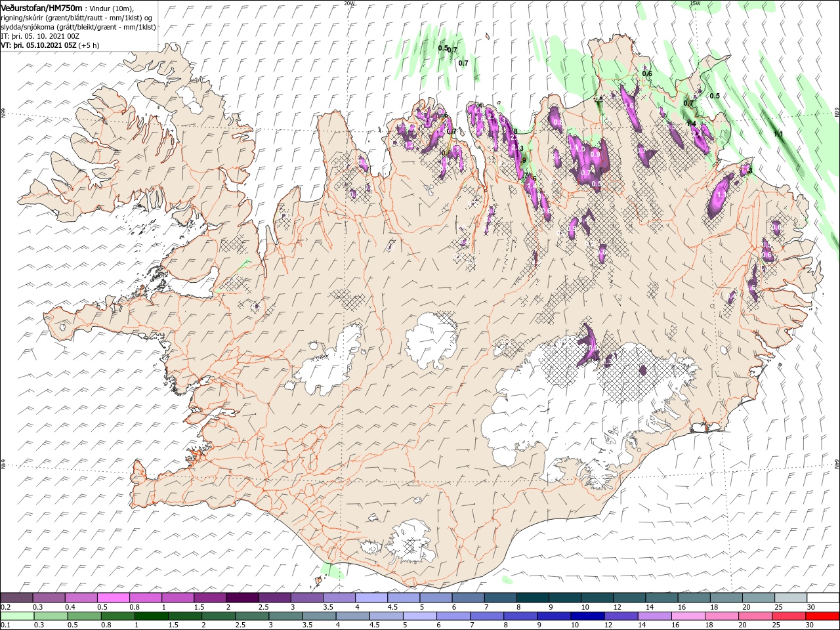Screen dimensions: 840x630
Task: Select upper legend white swatch above 30
Action: coord(824,598)
